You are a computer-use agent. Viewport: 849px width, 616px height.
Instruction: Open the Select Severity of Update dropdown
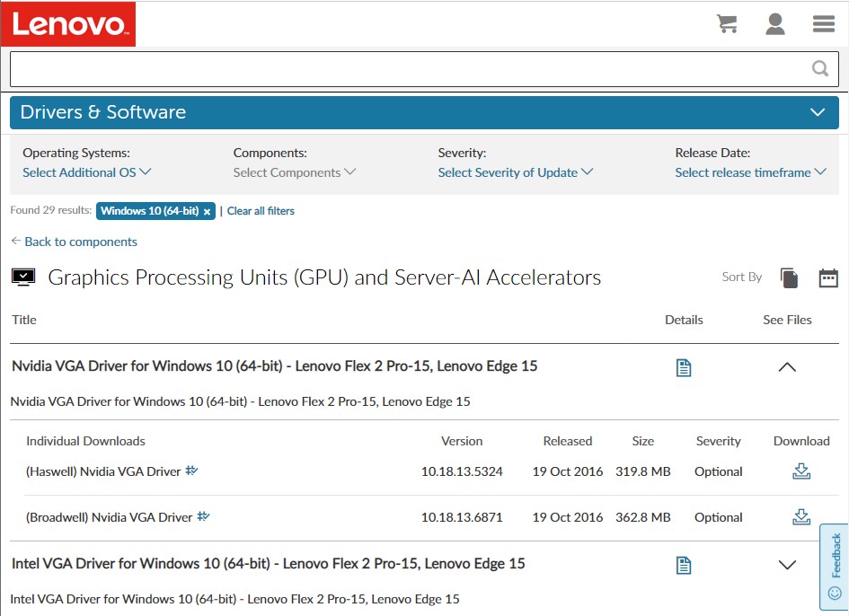coord(515,172)
